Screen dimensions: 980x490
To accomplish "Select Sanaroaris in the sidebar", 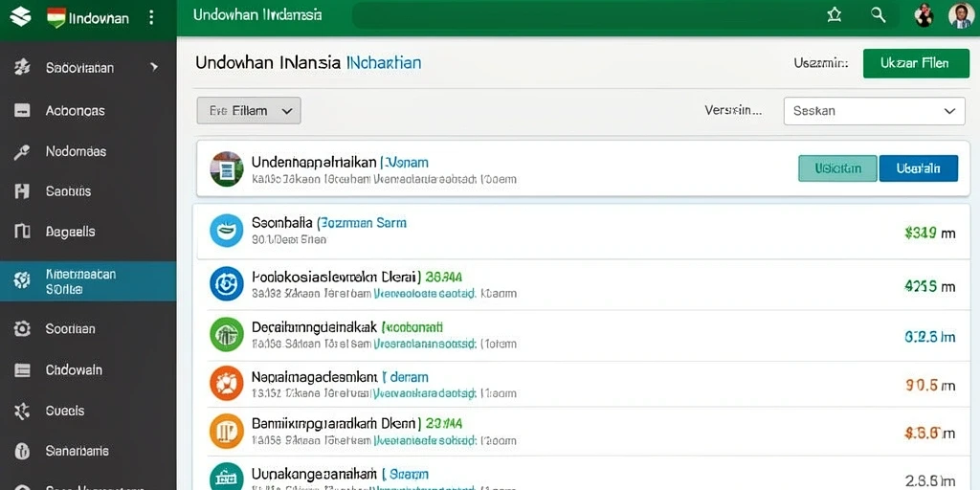I will point(77,451).
